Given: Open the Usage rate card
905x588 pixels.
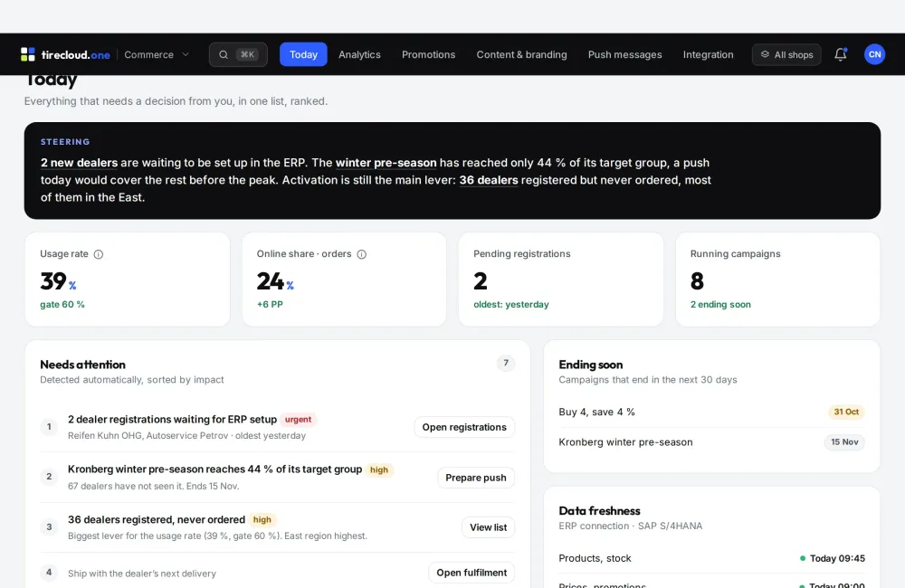Looking at the screenshot, I should [x=127, y=280].
